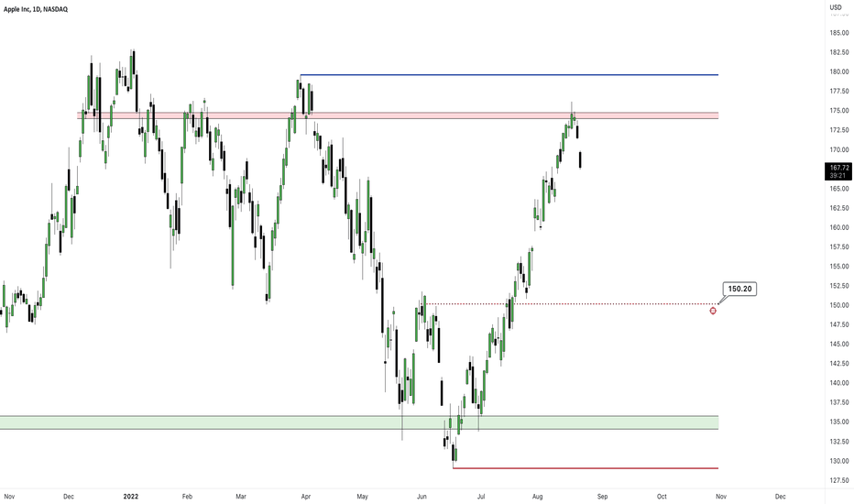Click the Apr label on time axis
The height and width of the screenshot is (504, 854).
pyautogui.click(x=305, y=497)
